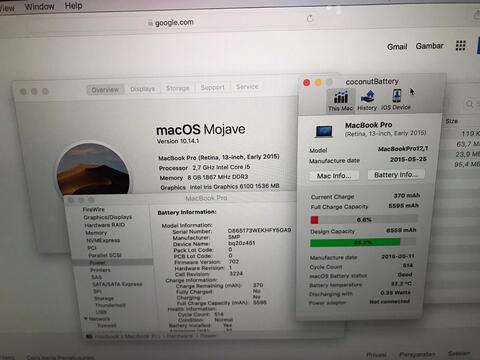Click the 'Battery Information:' heading in System Information
The width and height of the screenshot is (480, 360).
187,212
